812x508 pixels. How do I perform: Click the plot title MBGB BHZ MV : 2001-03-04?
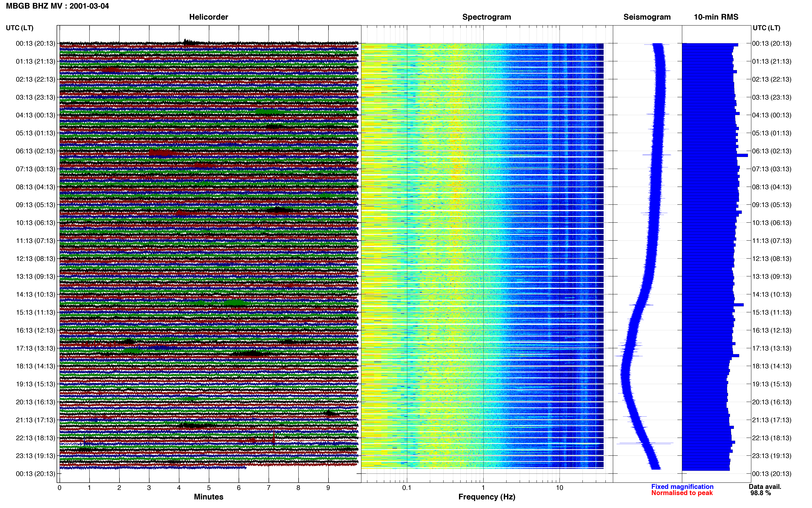click(x=57, y=6)
